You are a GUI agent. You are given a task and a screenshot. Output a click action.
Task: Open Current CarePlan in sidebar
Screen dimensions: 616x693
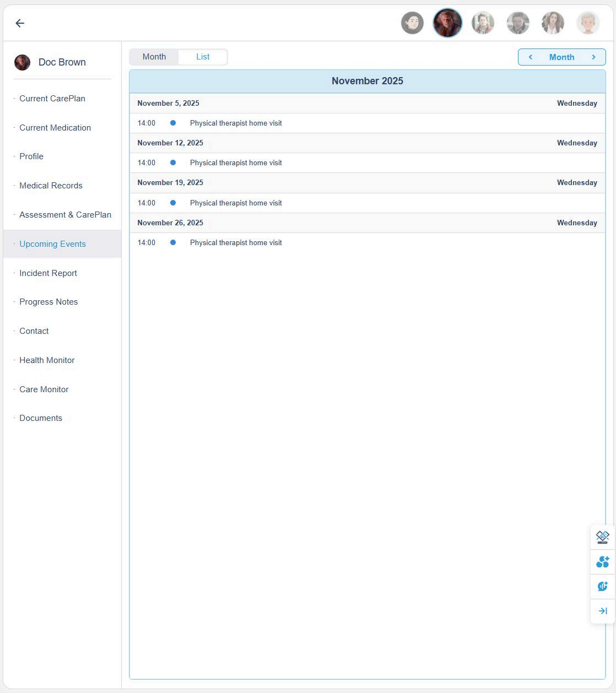(52, 99)
